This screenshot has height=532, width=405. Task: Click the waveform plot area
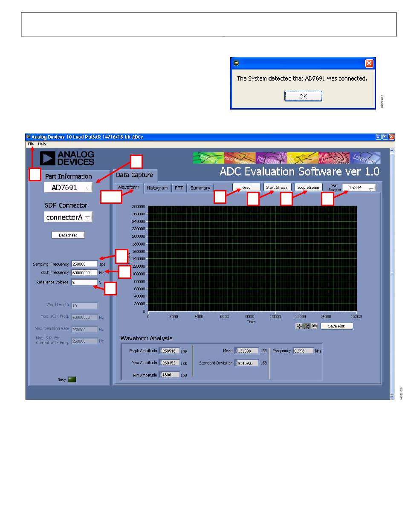(x=252, y=259)
